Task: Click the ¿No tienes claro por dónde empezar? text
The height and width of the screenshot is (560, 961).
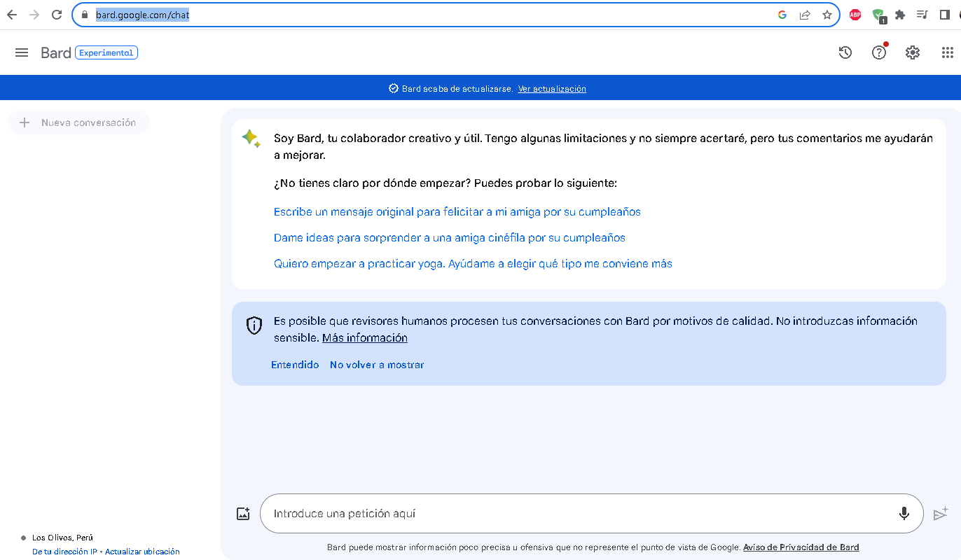Action: click(x=445, y=183)
